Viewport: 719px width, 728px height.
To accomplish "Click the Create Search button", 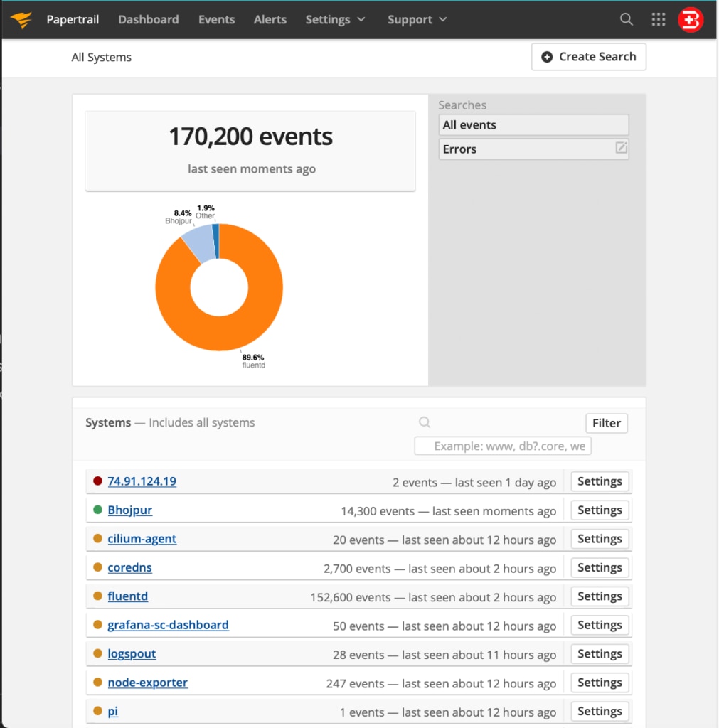I will (588, 57).
